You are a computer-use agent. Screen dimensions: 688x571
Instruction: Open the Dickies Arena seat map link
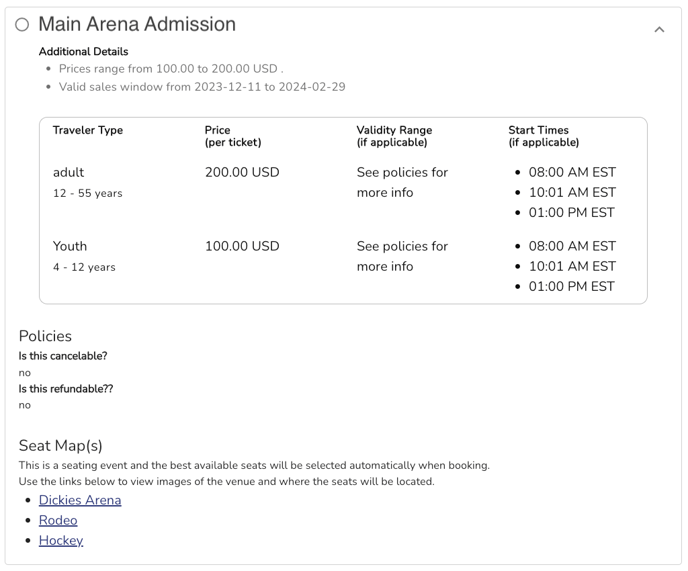pos(80,500)
